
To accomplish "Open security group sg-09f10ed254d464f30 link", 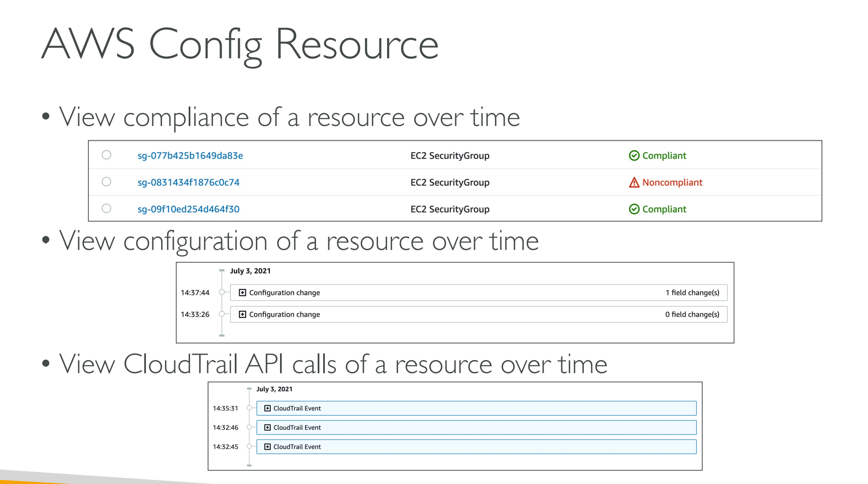I will pos(189,209).
